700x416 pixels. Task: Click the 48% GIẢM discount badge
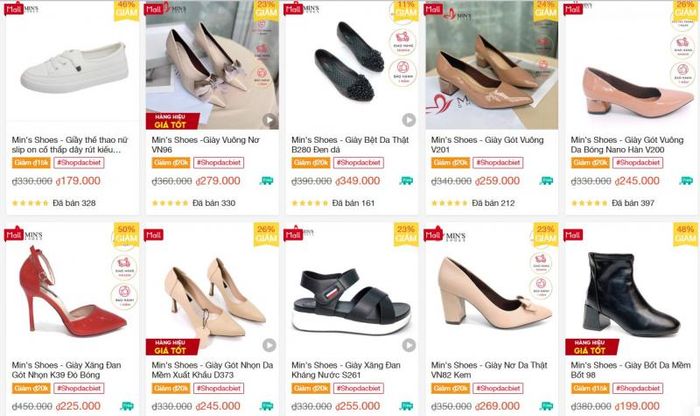tap(685, 235)
